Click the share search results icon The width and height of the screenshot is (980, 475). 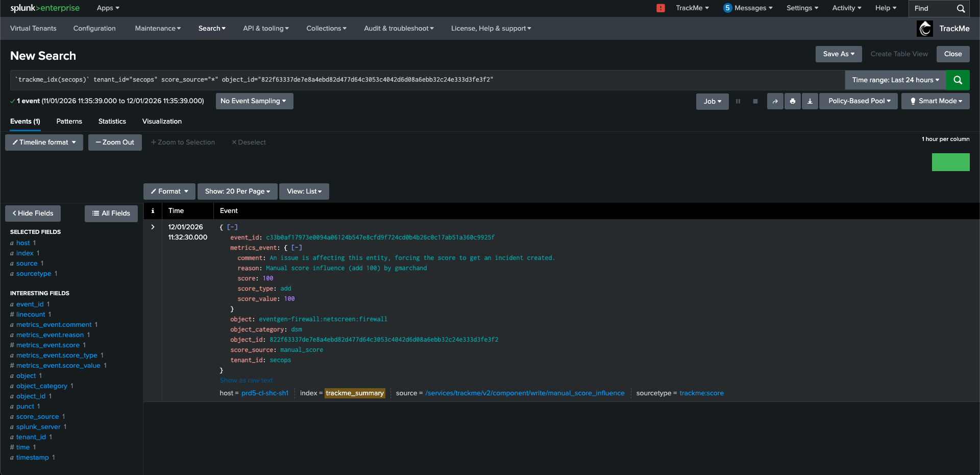[x=775, y=101]
